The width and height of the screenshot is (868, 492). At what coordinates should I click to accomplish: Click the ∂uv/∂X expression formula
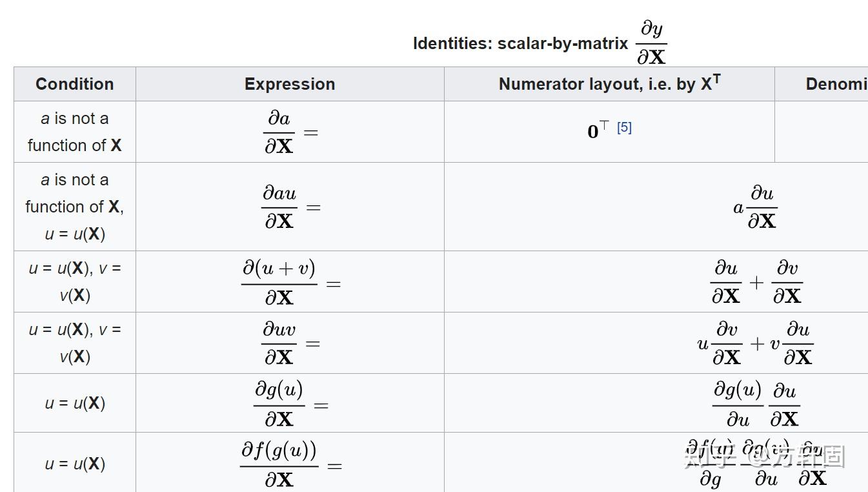[290, 343]
